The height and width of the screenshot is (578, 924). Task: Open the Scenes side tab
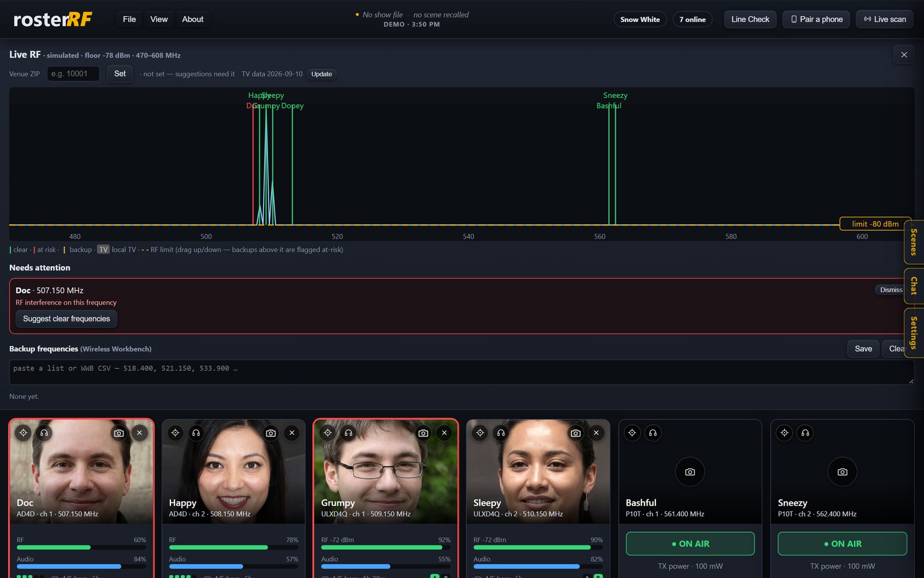pyautogui.click(x=914, y=242)
